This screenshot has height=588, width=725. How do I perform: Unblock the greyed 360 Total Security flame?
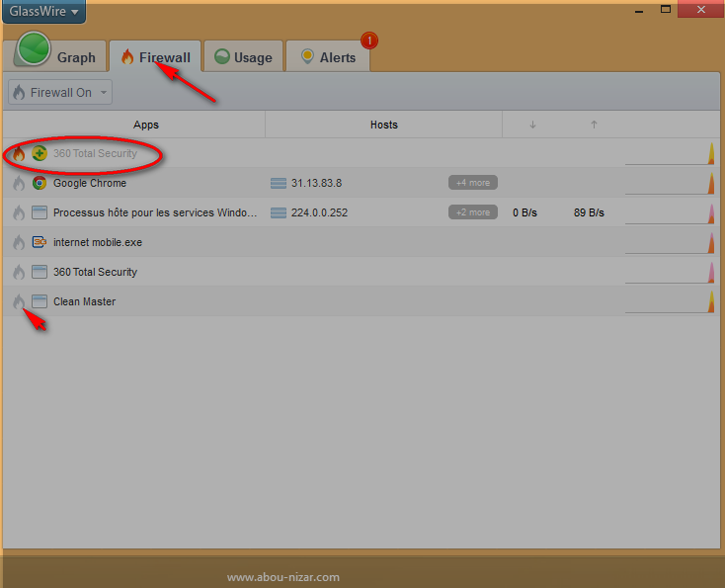coord(19,153)
